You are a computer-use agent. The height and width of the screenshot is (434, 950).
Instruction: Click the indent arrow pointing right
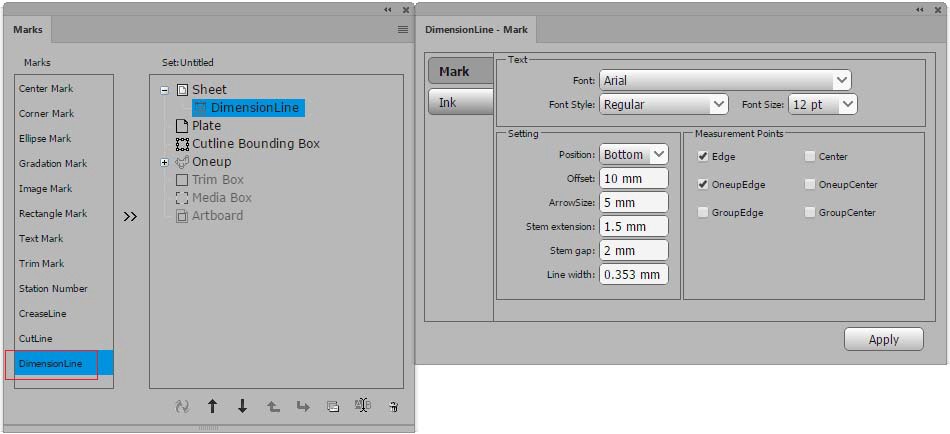[303, 407]
